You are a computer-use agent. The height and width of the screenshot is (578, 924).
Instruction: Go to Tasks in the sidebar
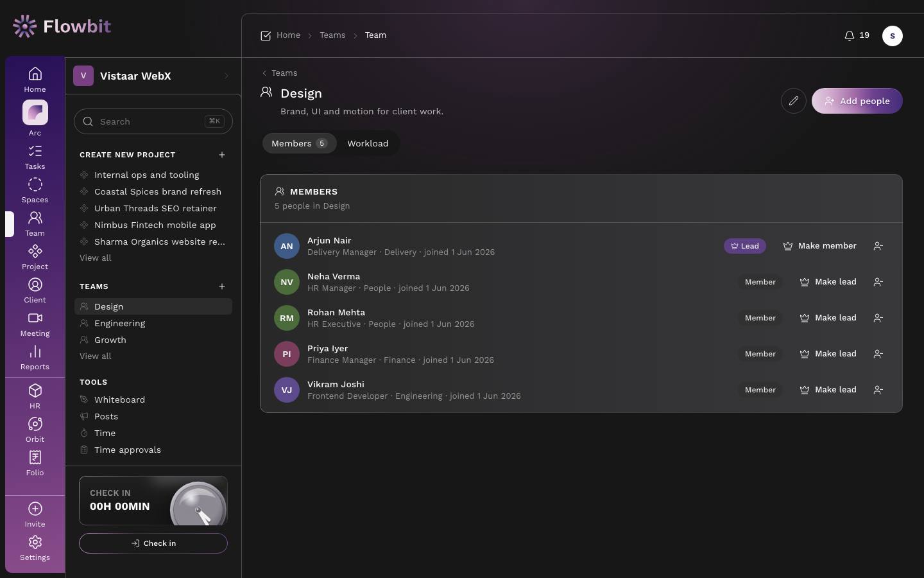pos(35,157)
